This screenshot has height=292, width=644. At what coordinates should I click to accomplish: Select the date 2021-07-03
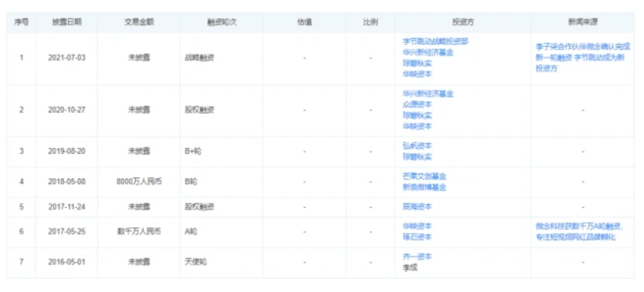pos(66,58)
